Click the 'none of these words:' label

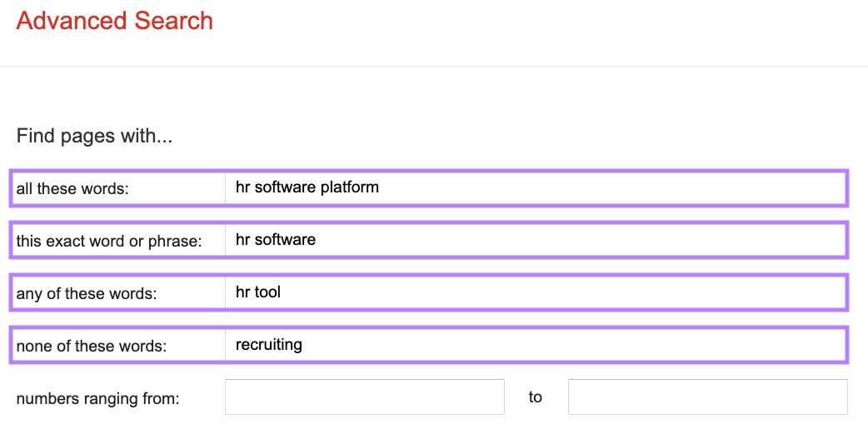[x=92, y=347]
